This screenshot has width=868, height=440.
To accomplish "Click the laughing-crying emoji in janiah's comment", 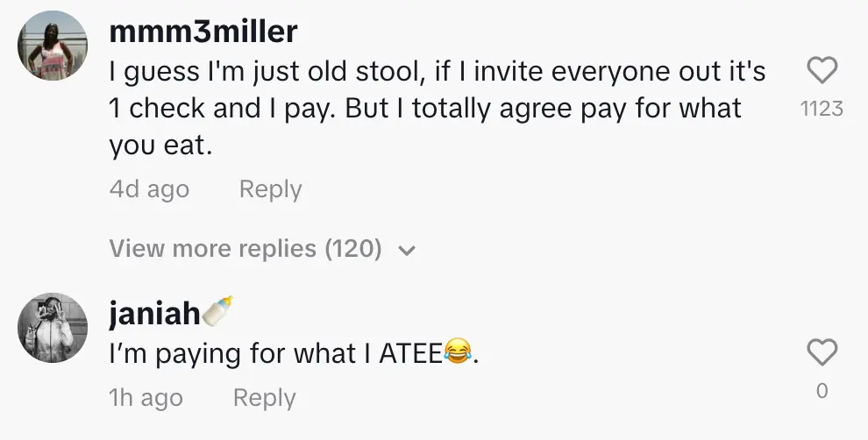I will click(x=457, y=354).
